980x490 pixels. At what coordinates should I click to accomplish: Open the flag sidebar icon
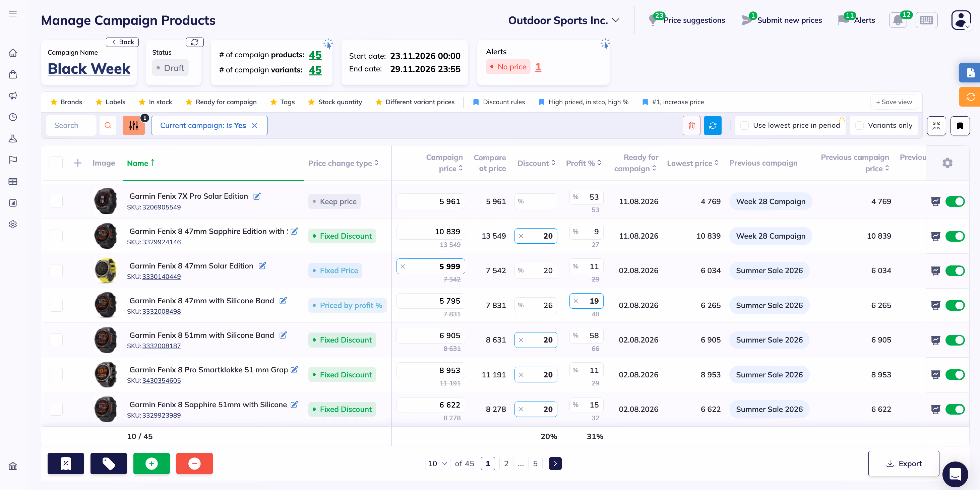pos(13,160)
